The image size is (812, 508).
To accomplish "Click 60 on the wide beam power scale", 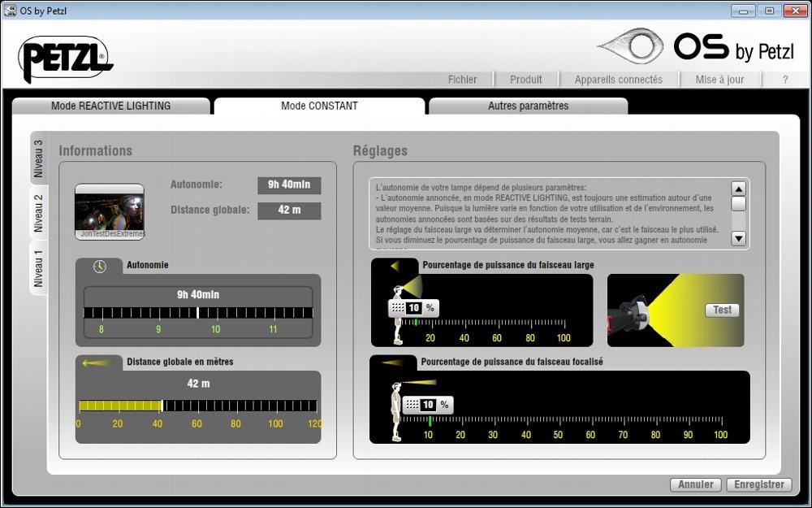I will [497, 338].
